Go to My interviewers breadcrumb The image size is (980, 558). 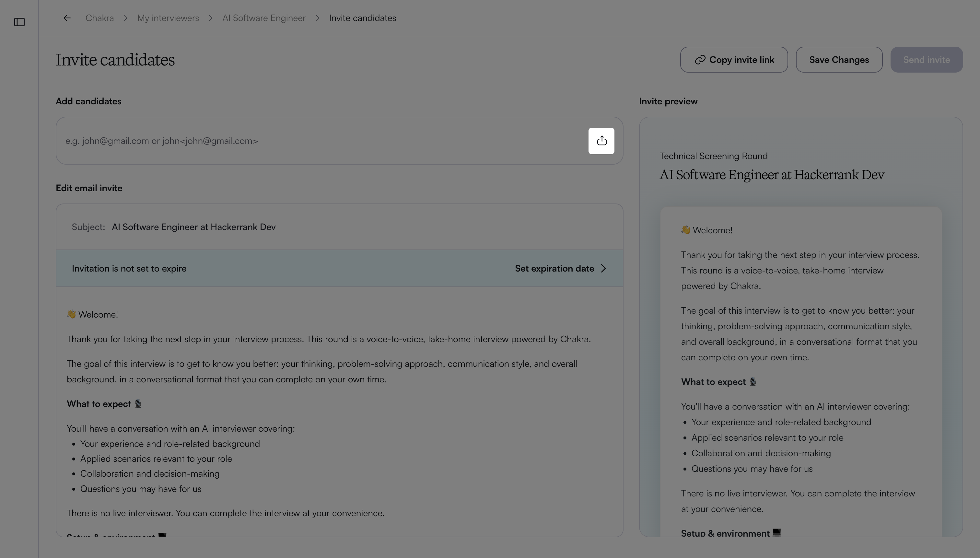[168, 18]
